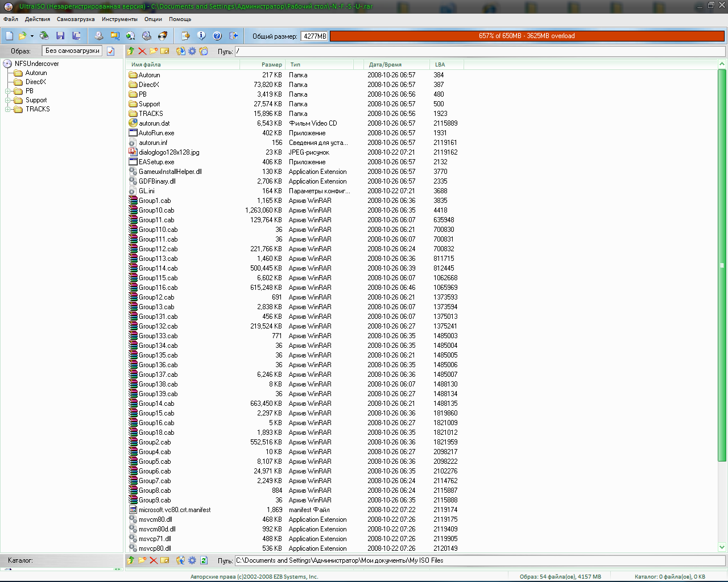Click the Convert image disc icon
The width and height of the screenshot is (728, 582).
click(131, 36)
